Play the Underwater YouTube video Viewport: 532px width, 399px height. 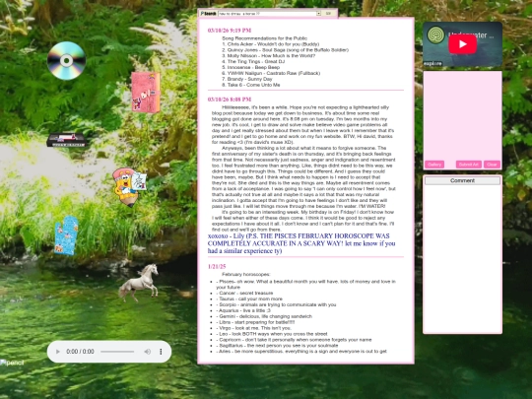coord(462,44)
